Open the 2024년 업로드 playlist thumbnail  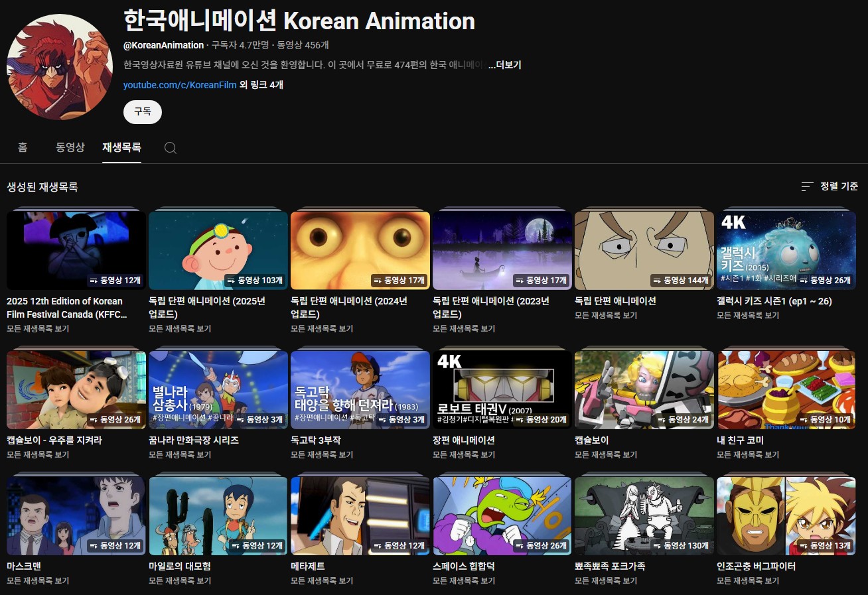click(x=360, y=250)
